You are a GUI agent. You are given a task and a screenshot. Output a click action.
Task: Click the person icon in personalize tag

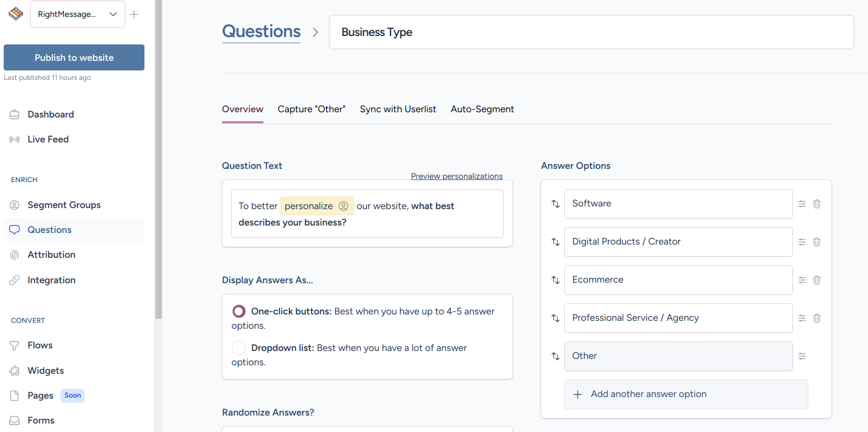tap(343, 206)
